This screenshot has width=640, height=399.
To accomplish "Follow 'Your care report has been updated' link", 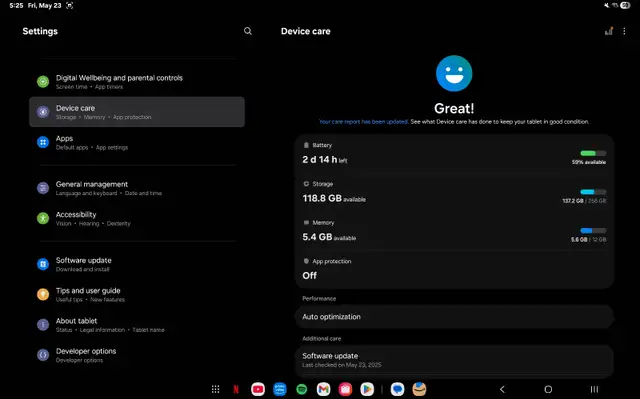I will pyautogui.click(x=363, y=122).
